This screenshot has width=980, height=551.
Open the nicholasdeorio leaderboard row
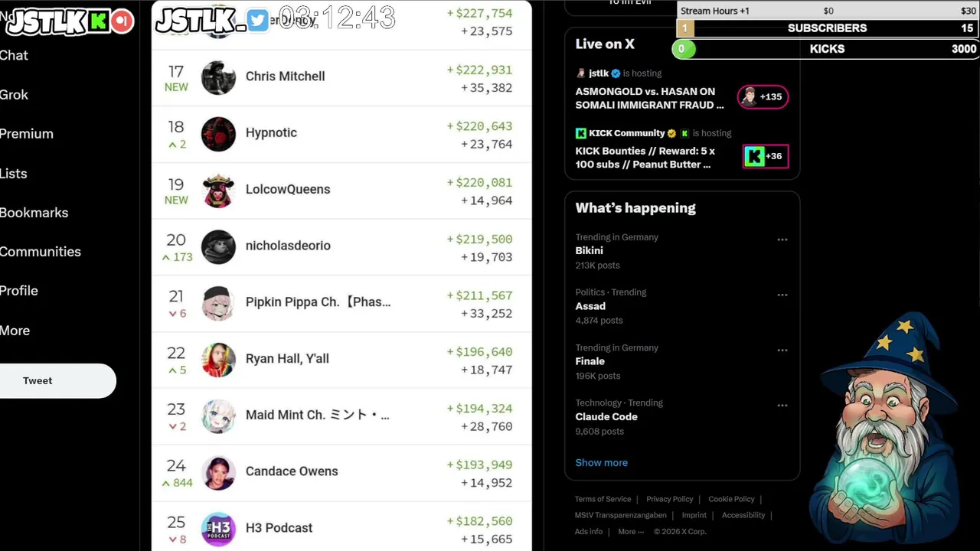[341, 246]
